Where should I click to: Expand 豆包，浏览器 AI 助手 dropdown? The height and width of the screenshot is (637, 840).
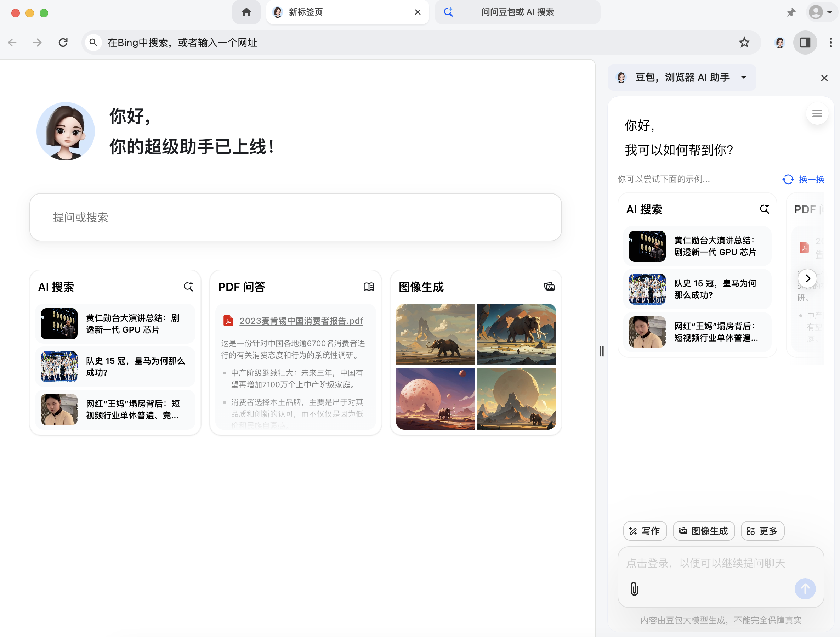[x=682, y=78]
